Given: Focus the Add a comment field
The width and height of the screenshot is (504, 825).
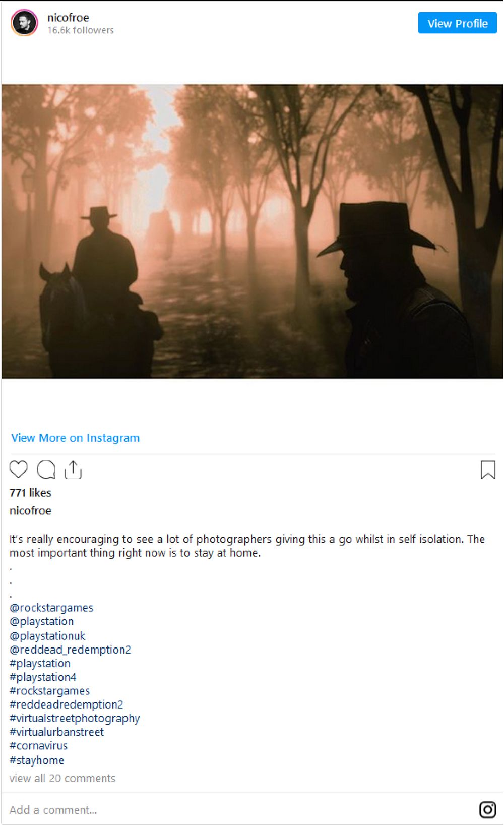Looking at the screenshot, I should [237, 810].
